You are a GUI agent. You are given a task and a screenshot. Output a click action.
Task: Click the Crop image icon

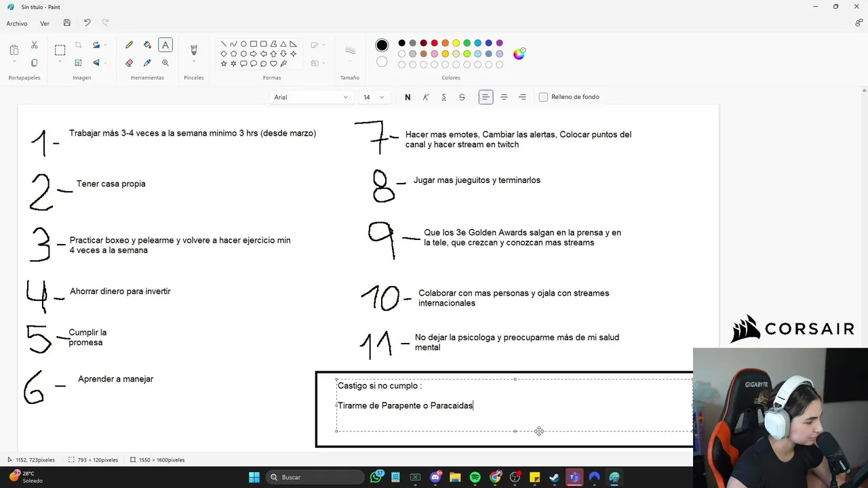tap(78, 45)
